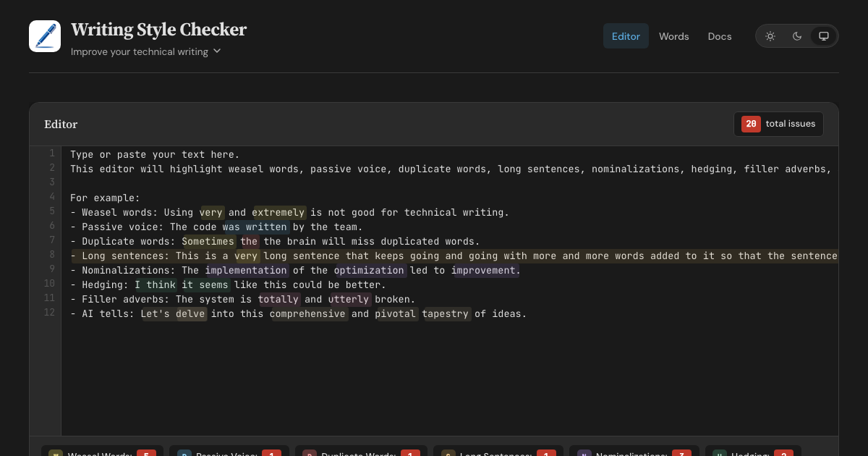Click highlighted 'very' in Weasel words line

(211, 212)
